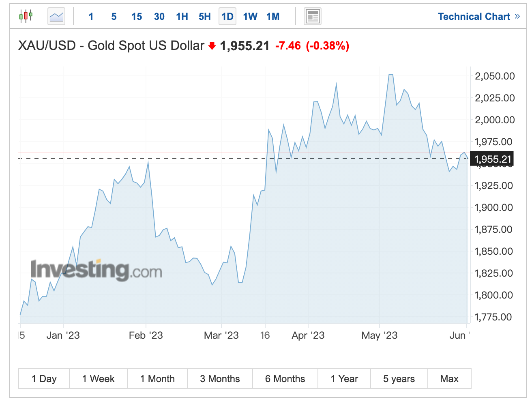Click the red down arrow price indicator
The height and width of the screenshot is (404, 532).
(x=212, y=46)
